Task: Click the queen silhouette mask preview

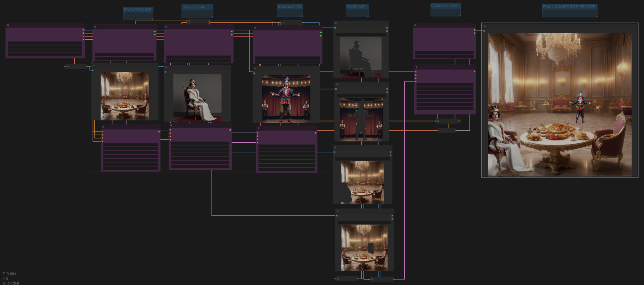Action: click(361, 57)
